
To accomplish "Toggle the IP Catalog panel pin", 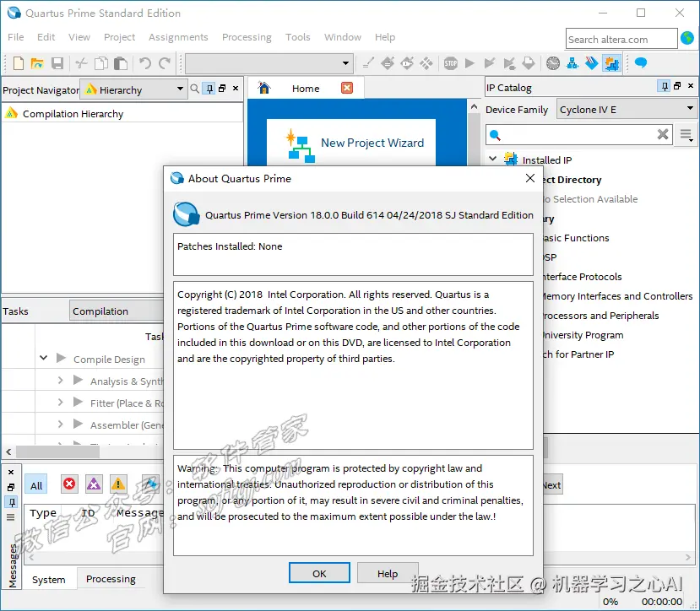I will coord(665,86).
